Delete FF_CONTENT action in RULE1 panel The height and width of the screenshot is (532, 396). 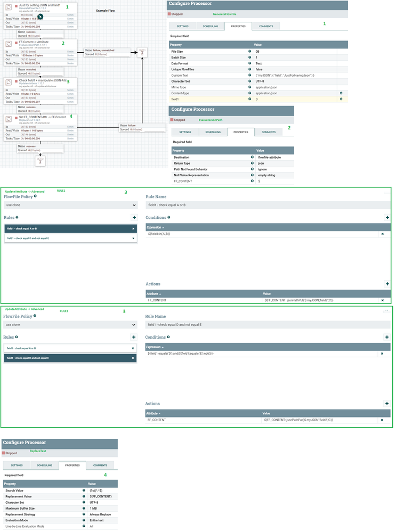[x=383, y=300]
